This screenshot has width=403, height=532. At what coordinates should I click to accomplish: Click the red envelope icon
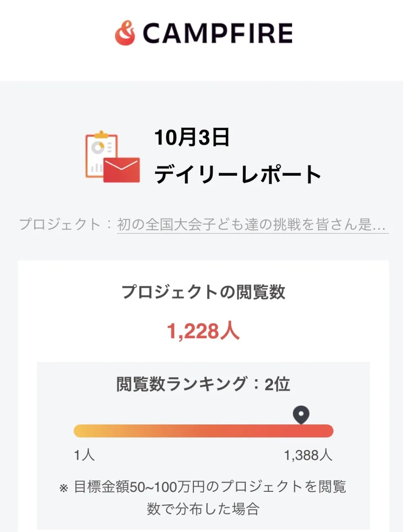point(121,170)
